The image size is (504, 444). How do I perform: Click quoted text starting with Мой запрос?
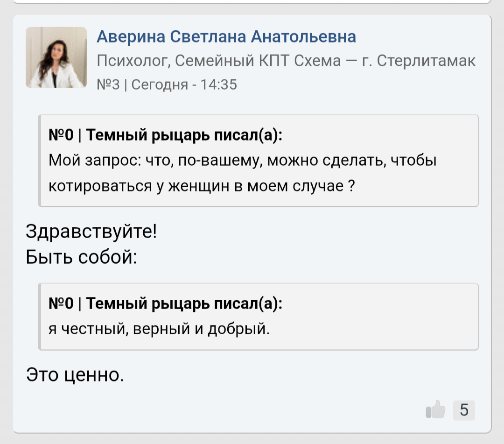point(243,160)
